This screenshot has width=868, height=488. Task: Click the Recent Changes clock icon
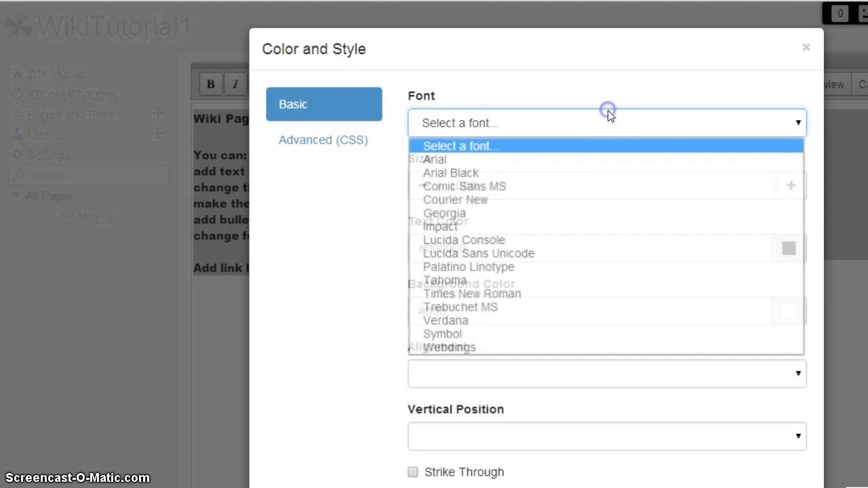(x=18, y=94)
